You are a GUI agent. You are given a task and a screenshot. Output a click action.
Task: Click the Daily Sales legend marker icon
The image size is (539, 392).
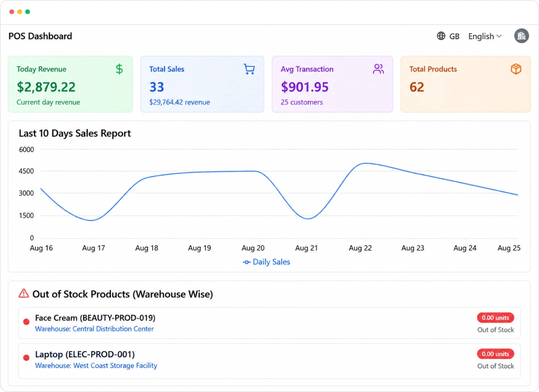pyautogui.click(x=246, y=263)
